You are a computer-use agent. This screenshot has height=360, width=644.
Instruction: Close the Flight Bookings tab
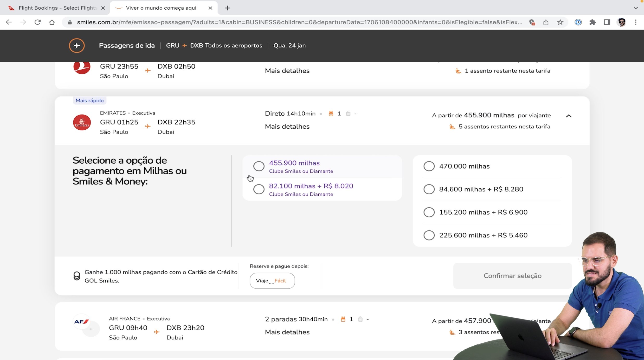(x=103, y=8)
